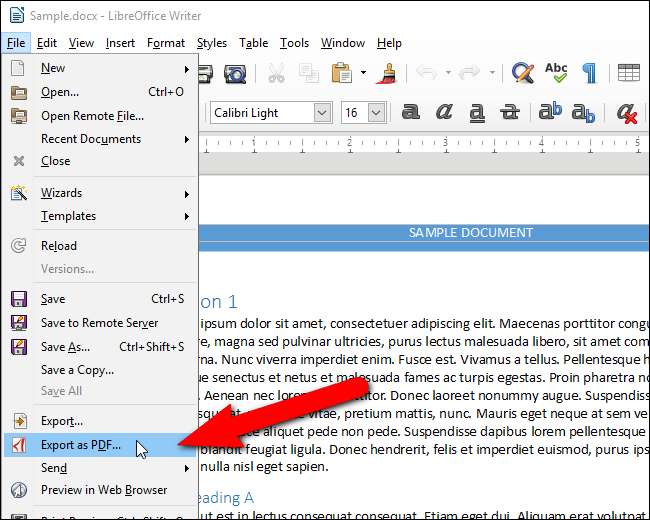The width and height of the screenshot is (650, 520).
Task: Toggle Formatting Marks pilcrow icon
Action: click(590, 73)
